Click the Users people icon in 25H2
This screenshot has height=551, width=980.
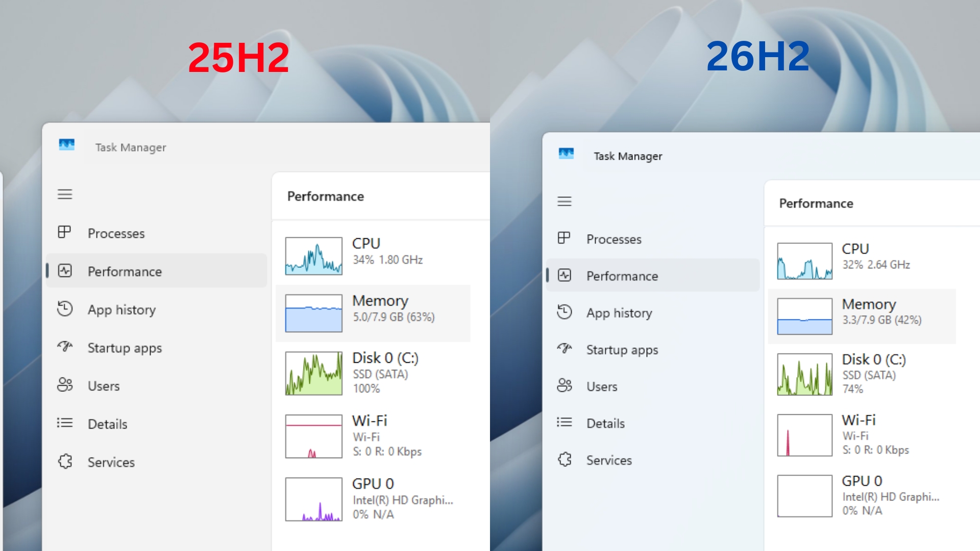click(65, 385)
